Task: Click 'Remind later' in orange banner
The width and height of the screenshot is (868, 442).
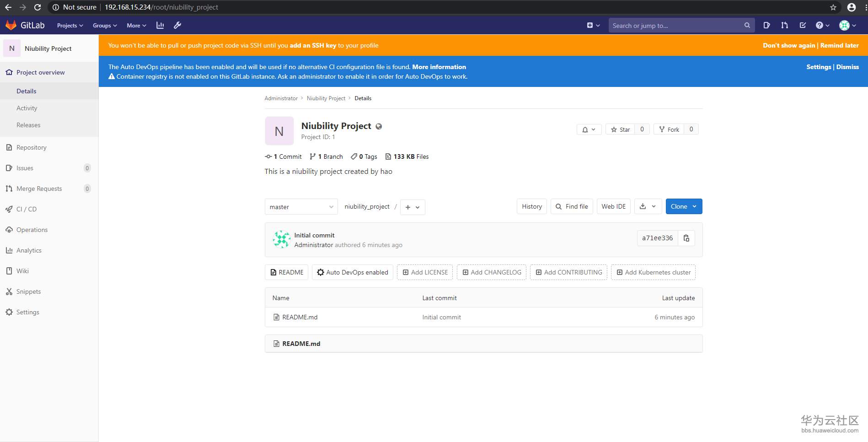Action: (x=839, y=45)
